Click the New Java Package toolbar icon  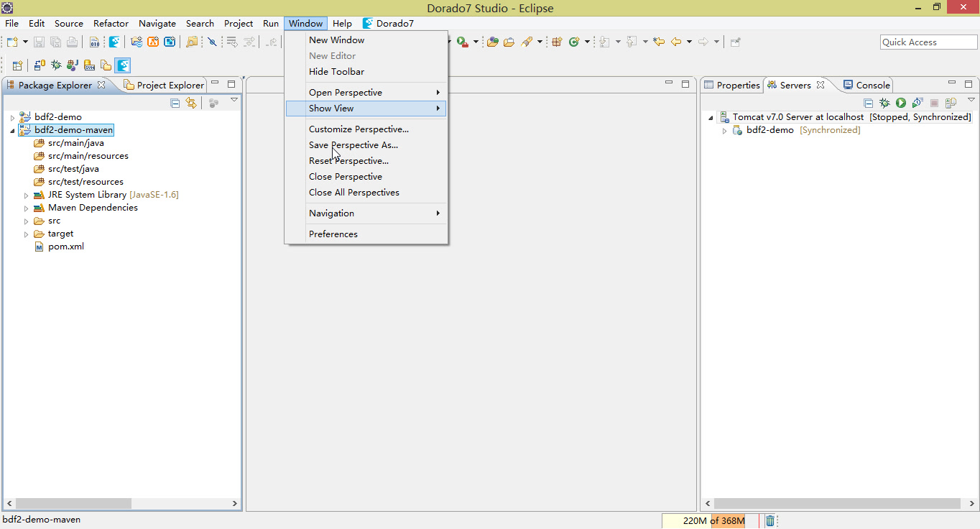point(557,42)
